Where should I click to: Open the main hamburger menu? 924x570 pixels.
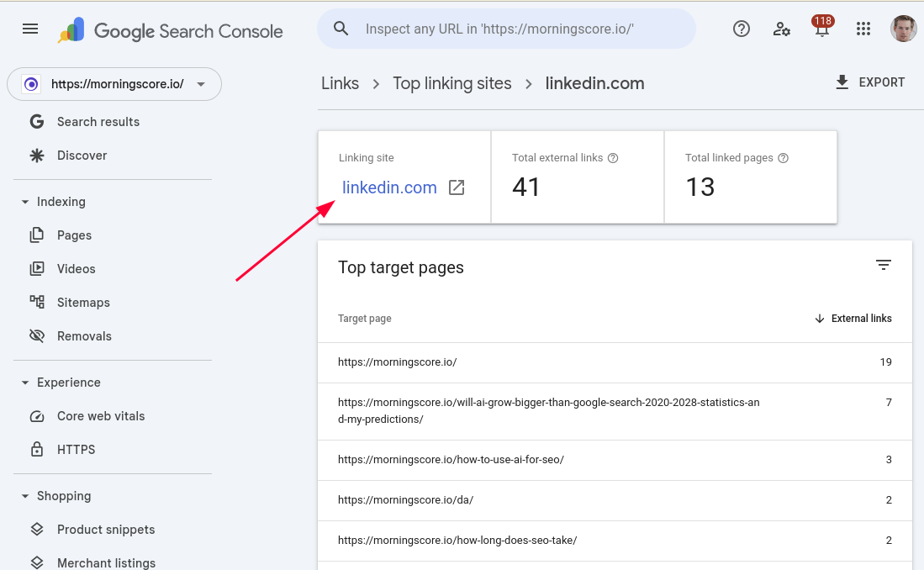point(30,29)
